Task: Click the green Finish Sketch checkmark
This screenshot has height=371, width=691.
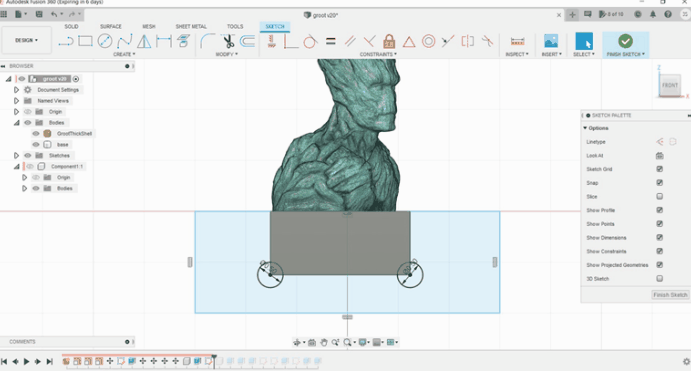Action: (625, 41)
